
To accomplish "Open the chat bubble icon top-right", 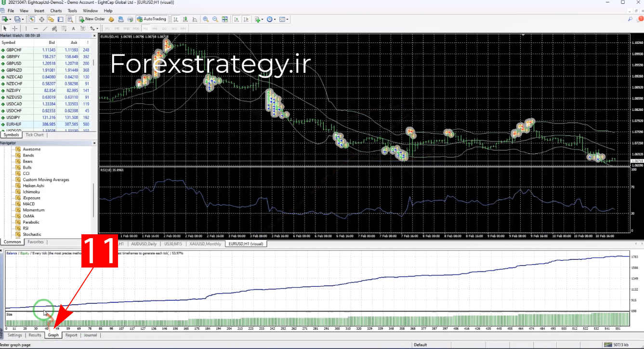I will pyautogui.click(x=640, y=19).
